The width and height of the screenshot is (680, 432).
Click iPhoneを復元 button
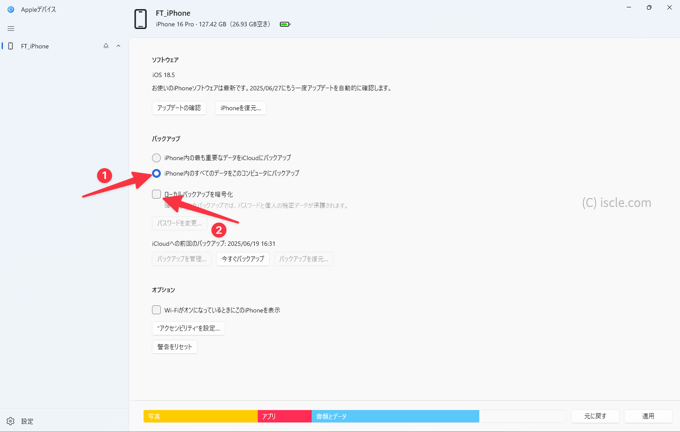[x=241, y=108]
